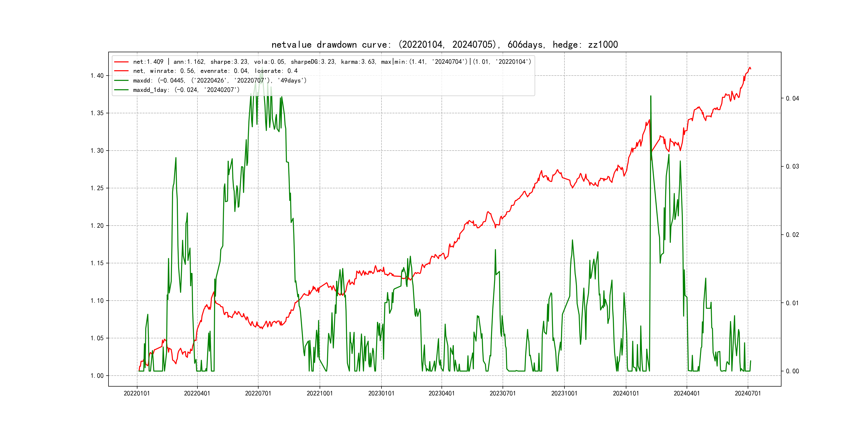Screen dimensions: 868x434
Task: Click the 20220101 x-axis date label
Action: point(137,393)
